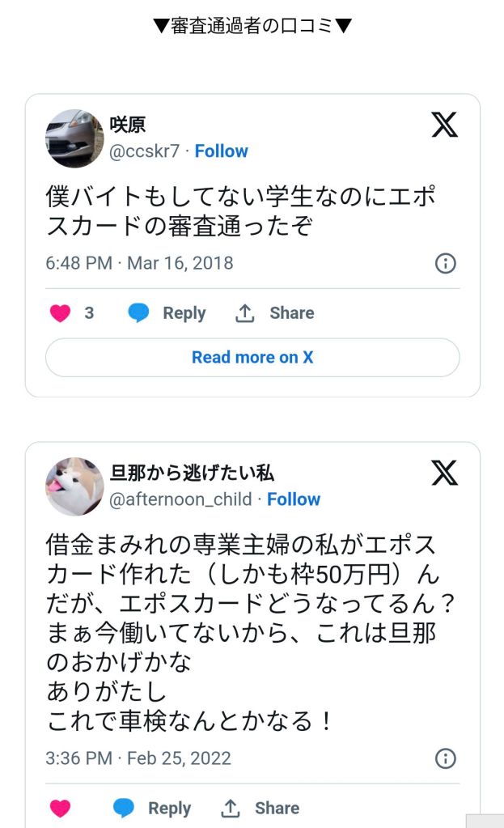504x828 pixels.
Task: Open info icon on Feb 25 tweet
Action: click(446, 758)
